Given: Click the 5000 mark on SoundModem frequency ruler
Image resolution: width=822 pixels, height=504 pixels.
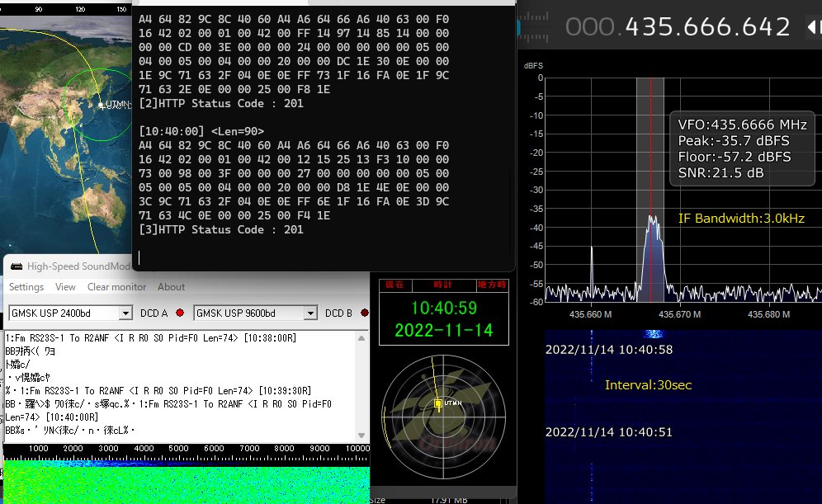Looking at the screenshot, I should 178,449.
